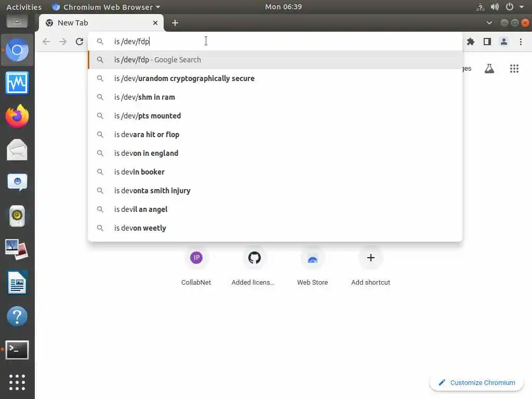Viewport: 532px width, 399px height.
Task: Toggle the side panel icon
Action: (x=487, y=42)
